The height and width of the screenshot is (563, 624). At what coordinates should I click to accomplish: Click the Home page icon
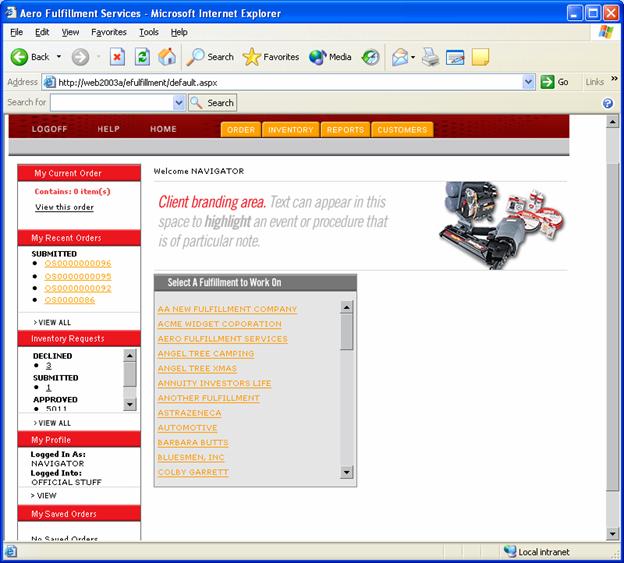point(167,56)
